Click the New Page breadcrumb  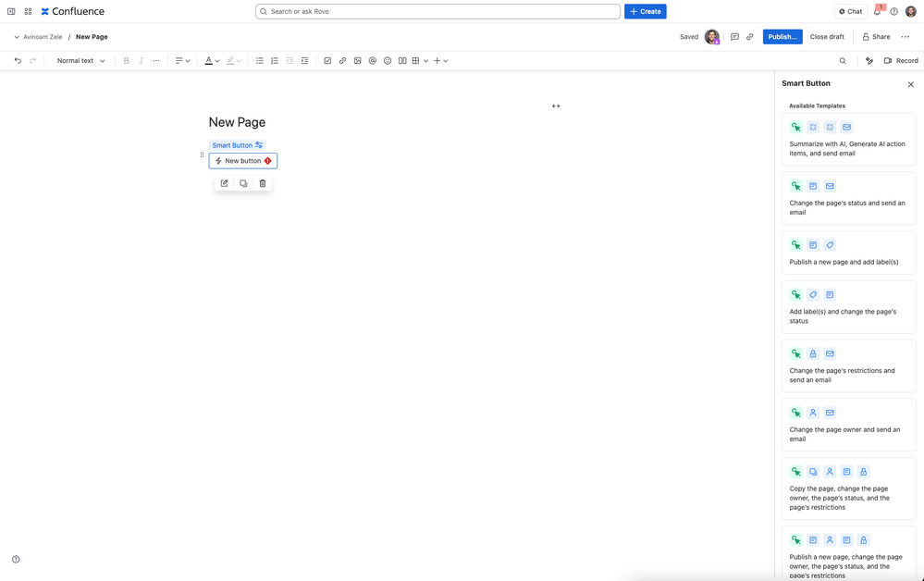coord(92,36)
